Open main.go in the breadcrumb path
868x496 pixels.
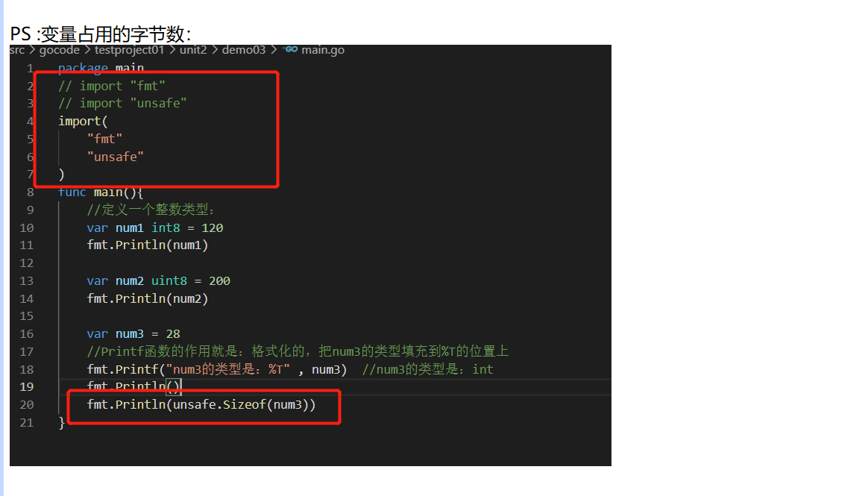(323, 50)
